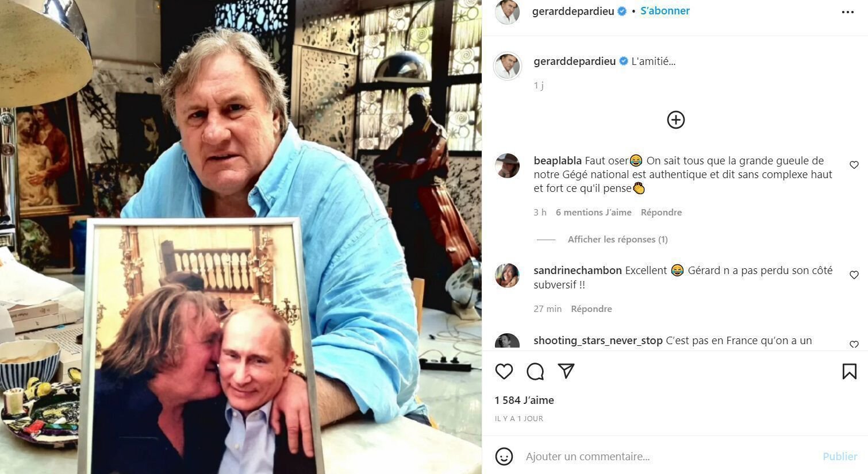This screenshot has height=474, width=868.
Task: Click S'abonner to follow the account
Action: click(665, 11)
